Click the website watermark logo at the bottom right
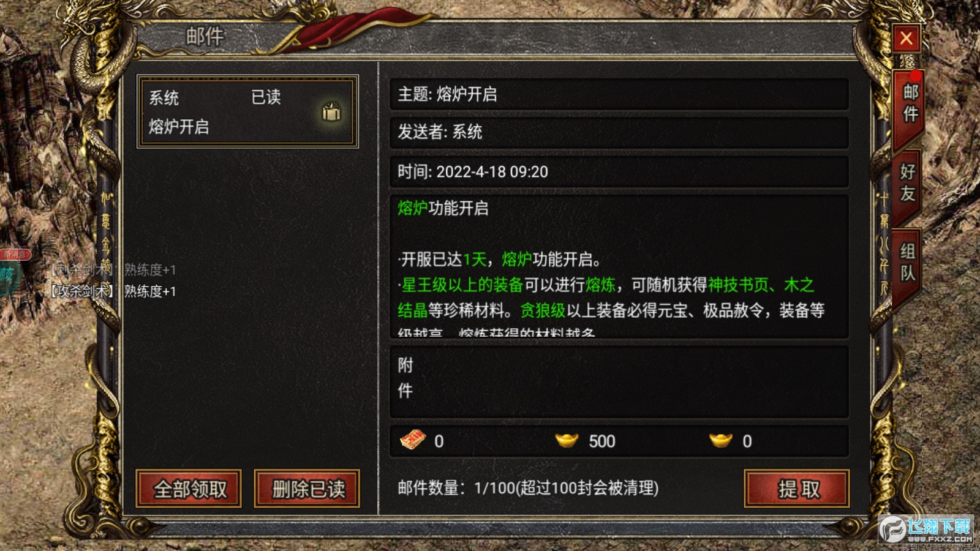Viewport: 980px width, 551px height. pos(927,529)
